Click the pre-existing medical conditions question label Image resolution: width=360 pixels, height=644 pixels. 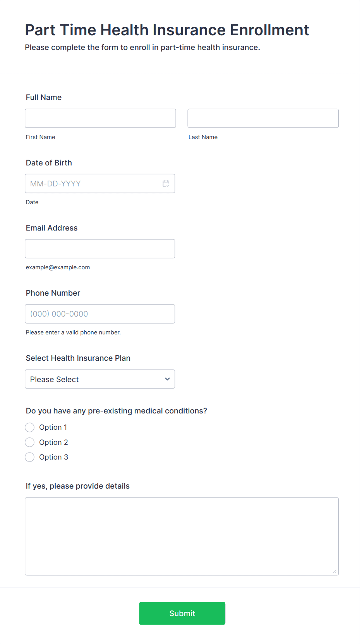[x=117, y=411]
